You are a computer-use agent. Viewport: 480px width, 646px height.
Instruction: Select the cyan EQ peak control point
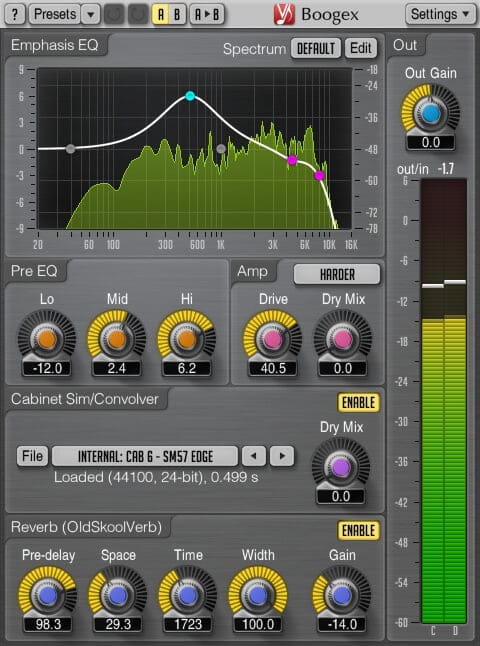pos(190,96)
